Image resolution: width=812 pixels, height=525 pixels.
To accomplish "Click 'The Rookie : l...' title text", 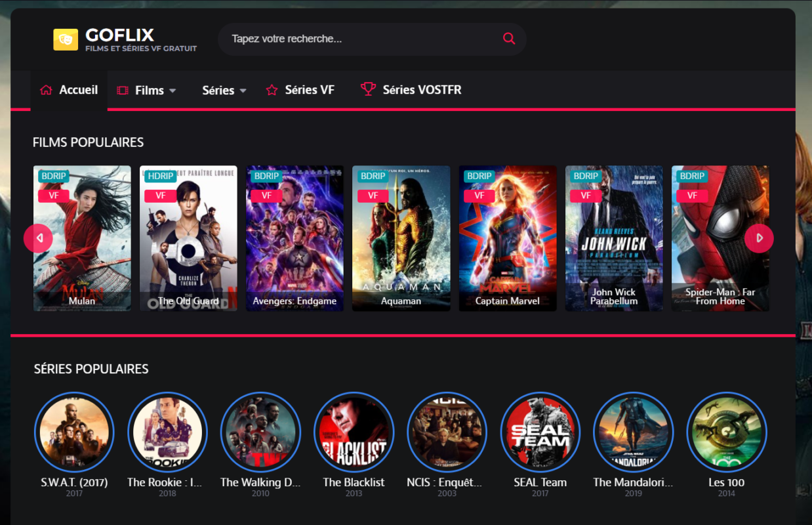I will [165, 482].
